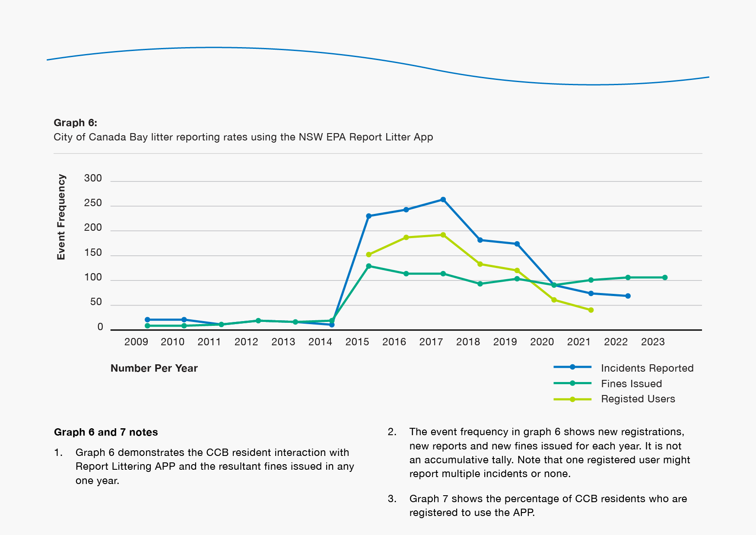The width and height of the screenshot is (756, 535).
Task: Click the Incidents Reported peak point at 2017
Action: 443,200
